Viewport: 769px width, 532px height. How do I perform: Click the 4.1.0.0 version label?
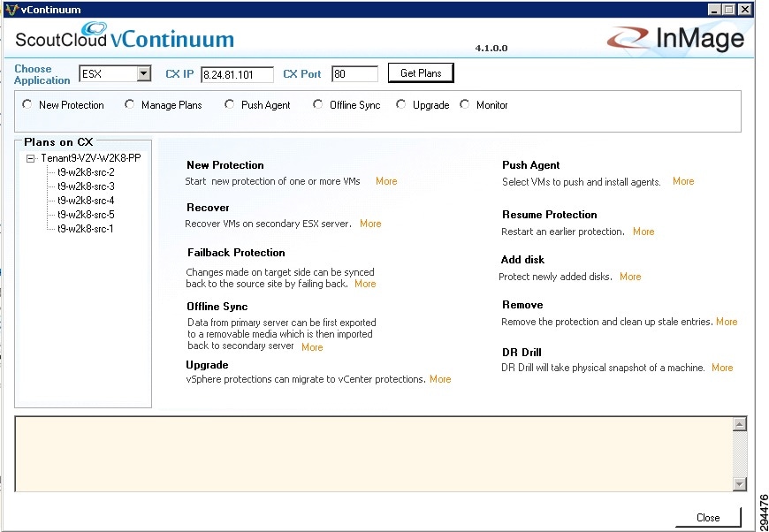tap(491, 48)
